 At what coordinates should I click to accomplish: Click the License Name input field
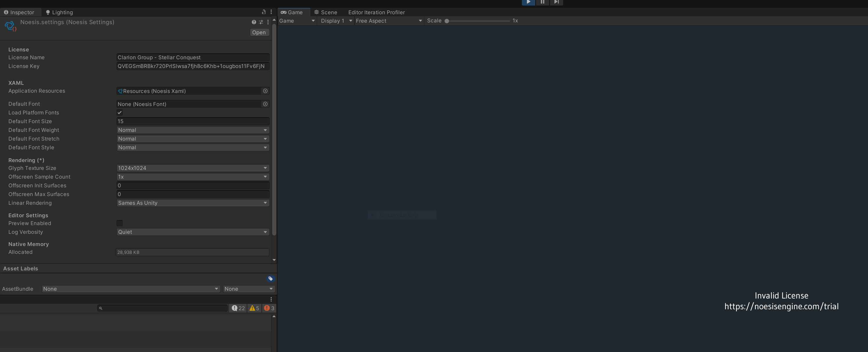[193, 58]
